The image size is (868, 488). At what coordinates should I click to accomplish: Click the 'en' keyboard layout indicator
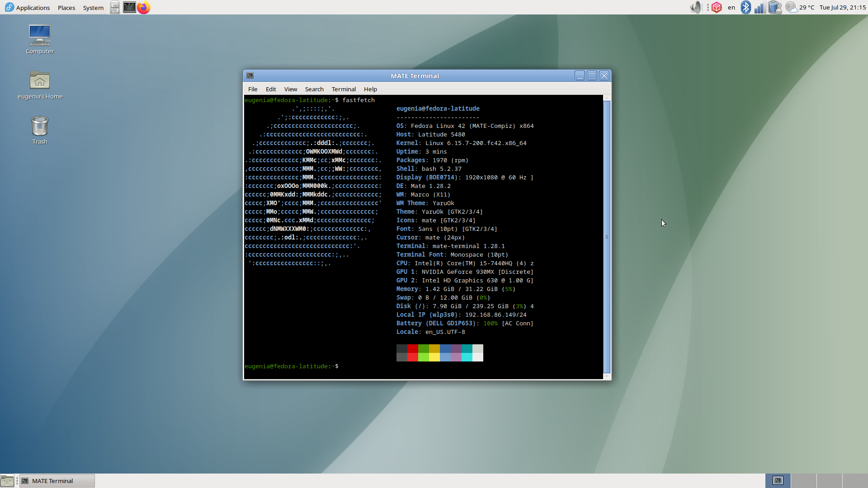(x=731, y=8)
